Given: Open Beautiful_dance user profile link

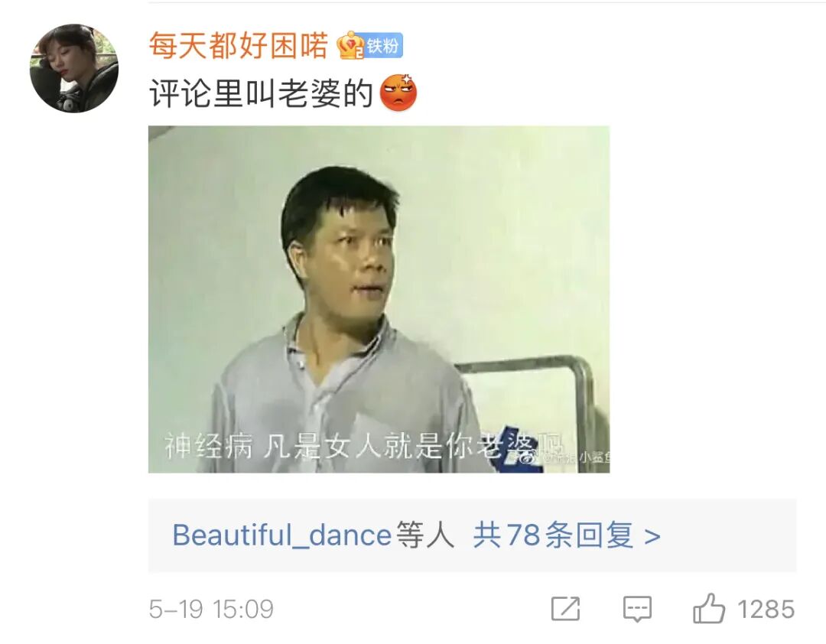Looking at the screenshot, I should (281, 535).
